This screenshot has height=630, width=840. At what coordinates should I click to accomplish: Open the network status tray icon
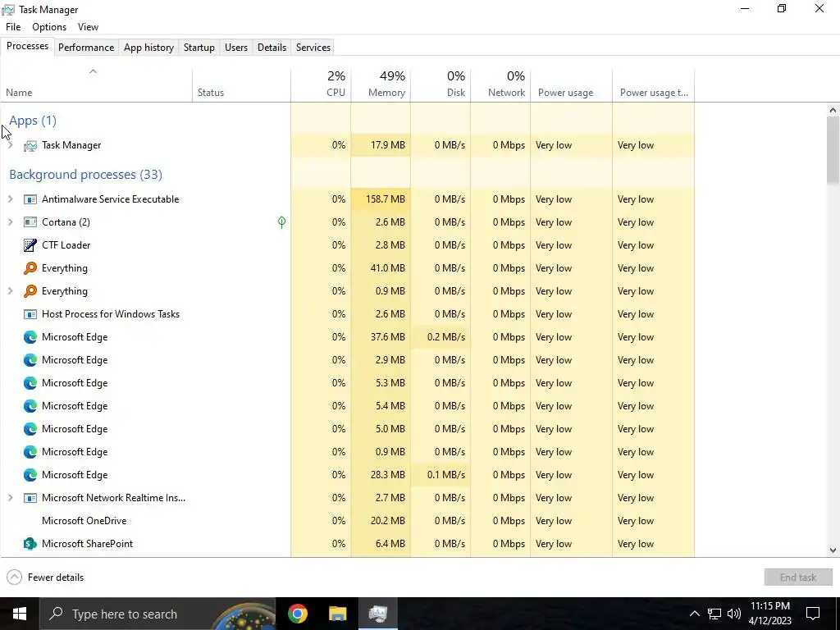[x=714, y=614]
